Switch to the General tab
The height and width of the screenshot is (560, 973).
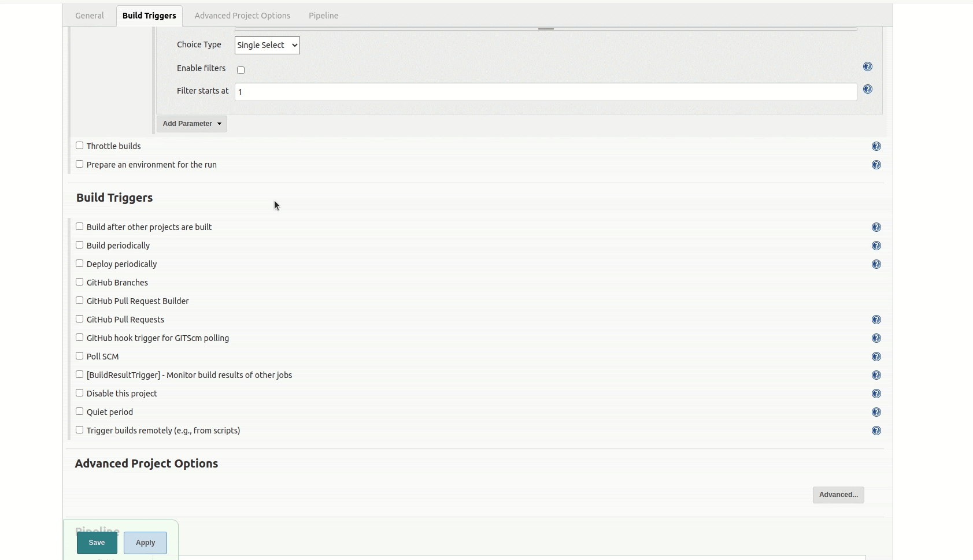point(90,16)
